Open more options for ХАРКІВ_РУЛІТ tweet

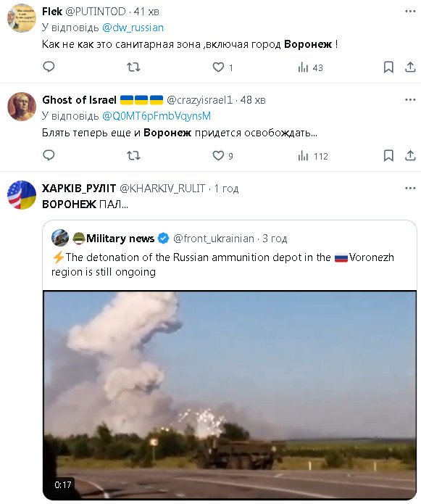pos(410,188)
